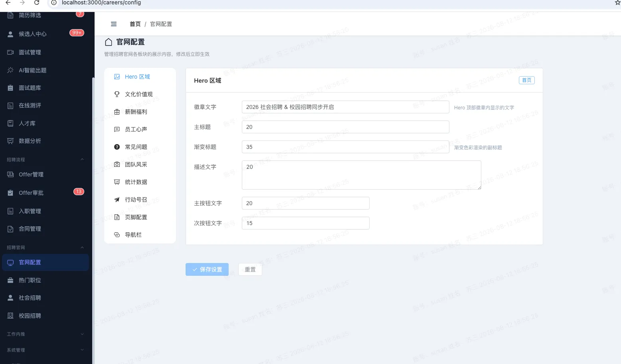Click the 重置 button
Screen dimensions: 621x364
(250, 269)
